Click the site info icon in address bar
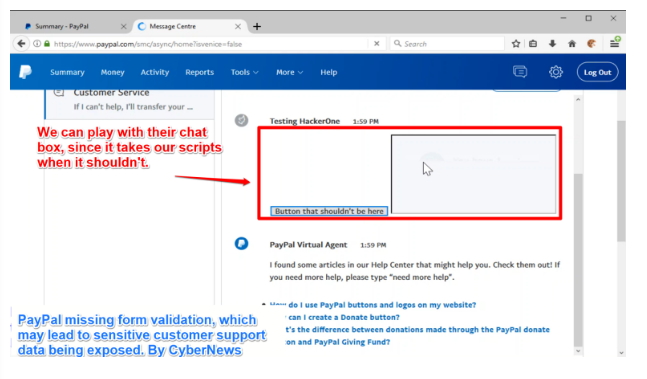 point(37,44)
